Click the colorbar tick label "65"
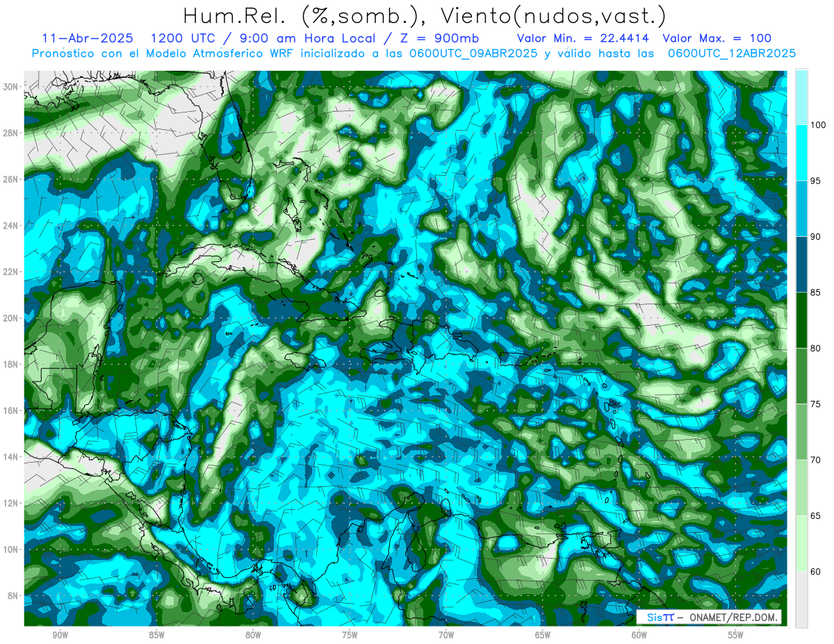 (816, 516)
